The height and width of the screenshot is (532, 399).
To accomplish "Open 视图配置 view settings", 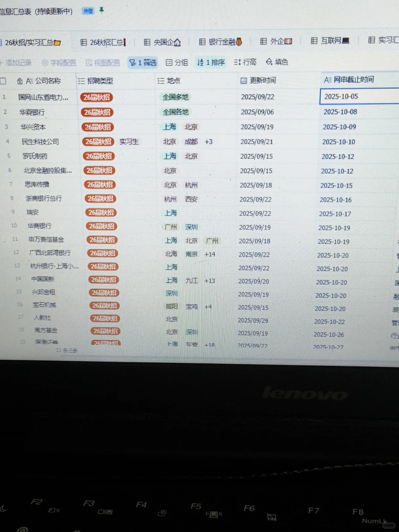I will [103, 63].
